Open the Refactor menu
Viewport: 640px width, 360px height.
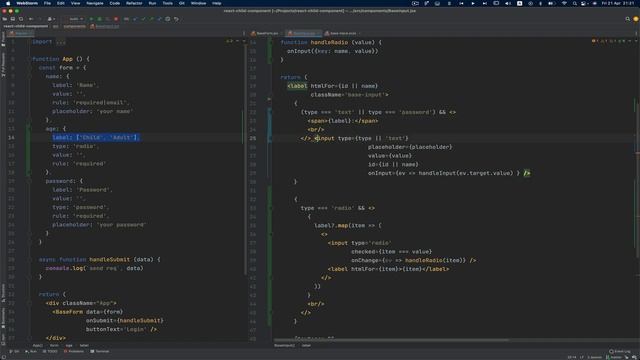coord(134,3)
